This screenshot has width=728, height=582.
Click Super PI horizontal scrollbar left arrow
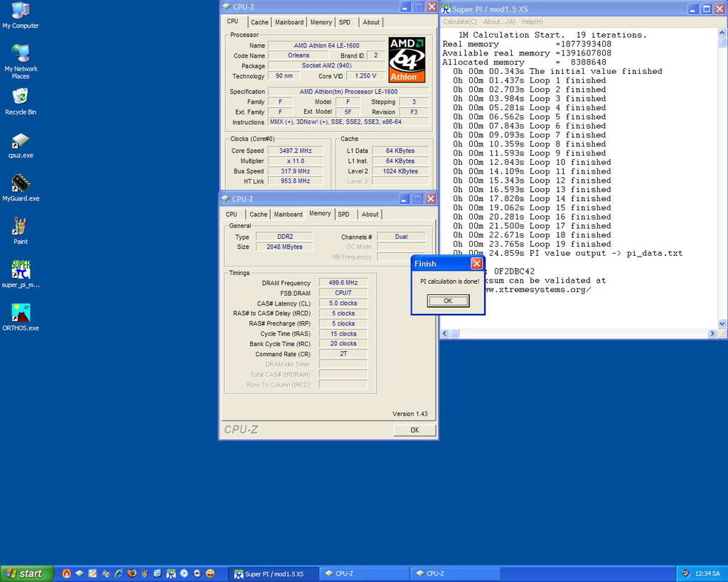click(445, 334)
